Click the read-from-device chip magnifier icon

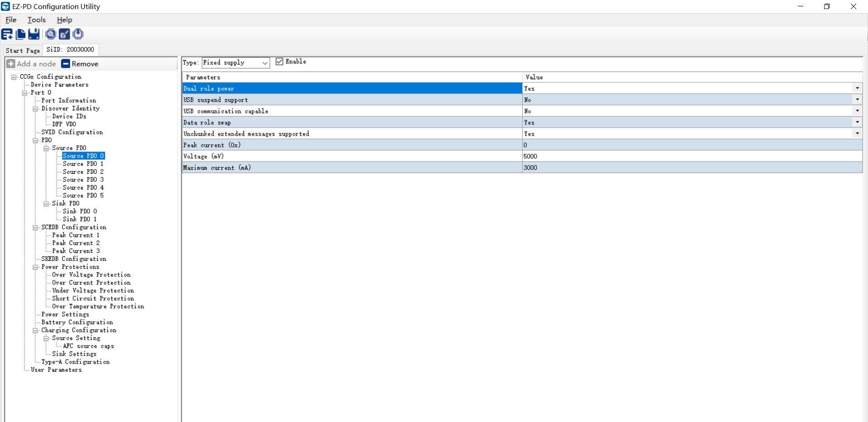click(x=51, y=34)
